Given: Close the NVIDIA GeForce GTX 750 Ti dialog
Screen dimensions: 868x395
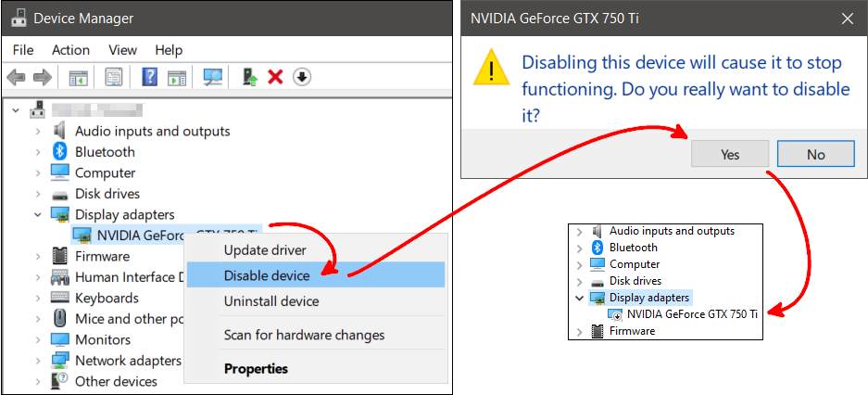Looking at the screenshot, I should 847,18.
